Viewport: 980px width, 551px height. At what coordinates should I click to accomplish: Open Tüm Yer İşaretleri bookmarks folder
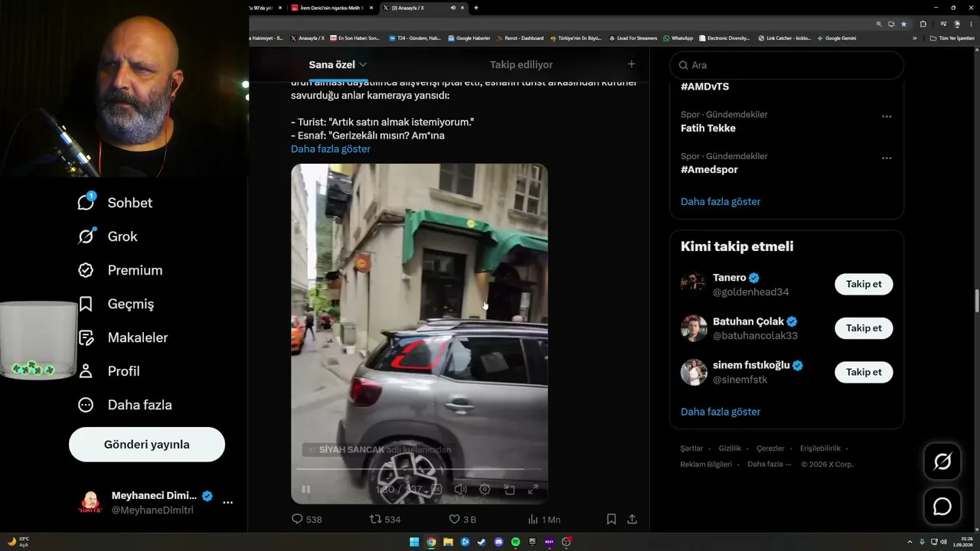click(952, 38)
